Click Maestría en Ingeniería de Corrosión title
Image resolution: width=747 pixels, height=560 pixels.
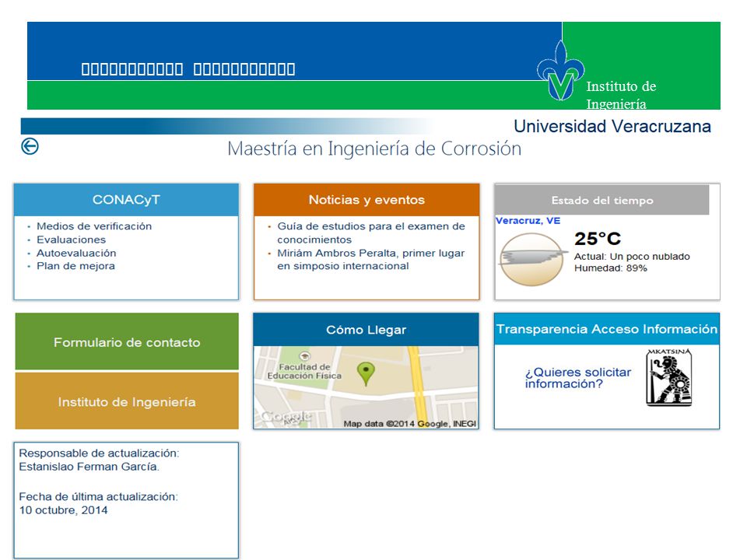[x=374, y=149]
